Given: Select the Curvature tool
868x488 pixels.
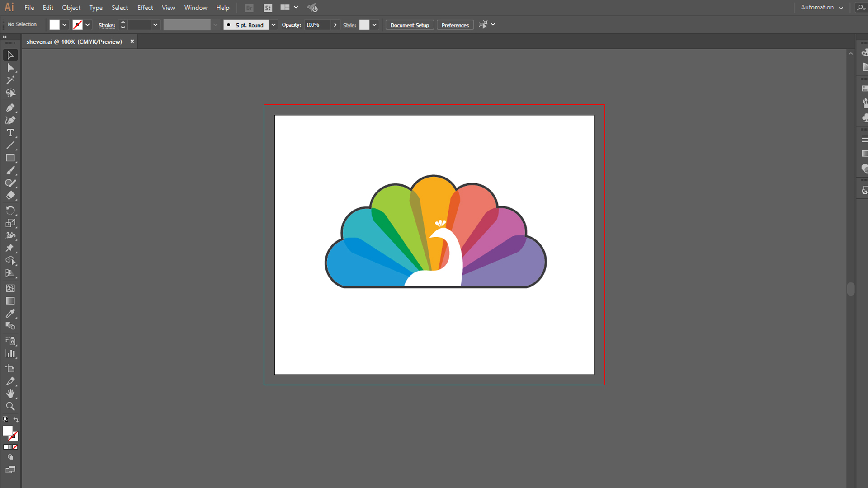Looking at the screenshot, I should [x=10, y=120].
